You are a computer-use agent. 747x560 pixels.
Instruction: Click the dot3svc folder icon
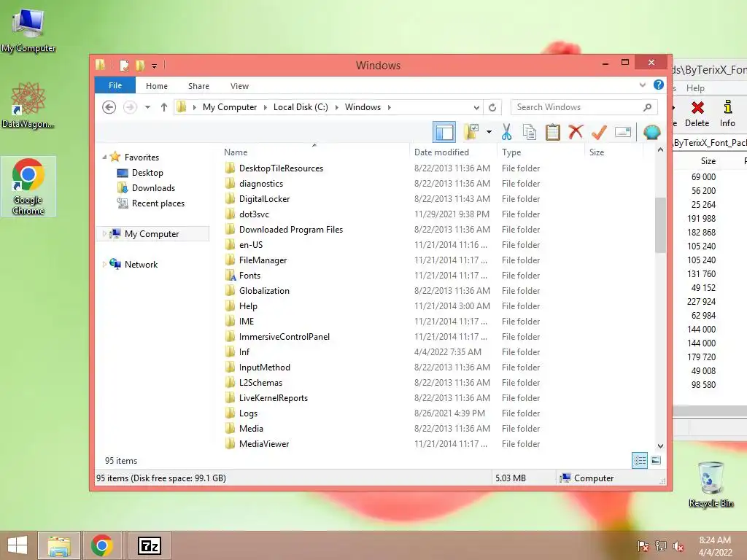click(230, 214)
